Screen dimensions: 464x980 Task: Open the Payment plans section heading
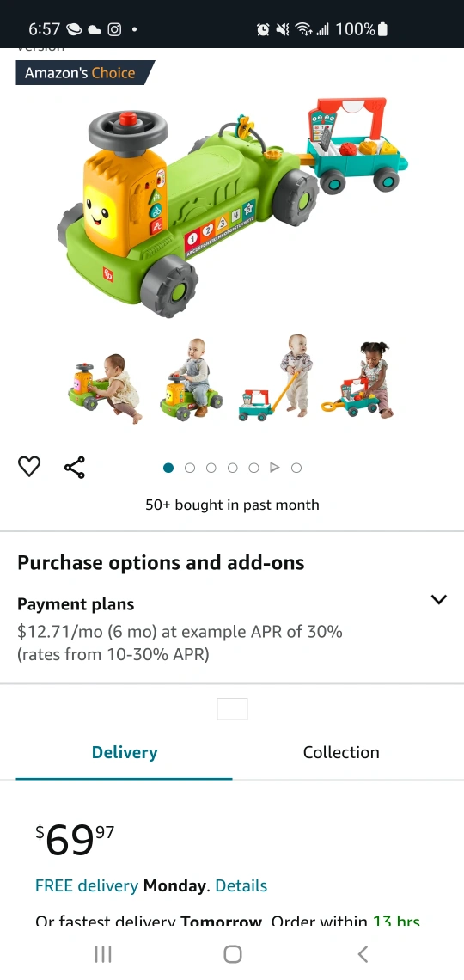76,604
